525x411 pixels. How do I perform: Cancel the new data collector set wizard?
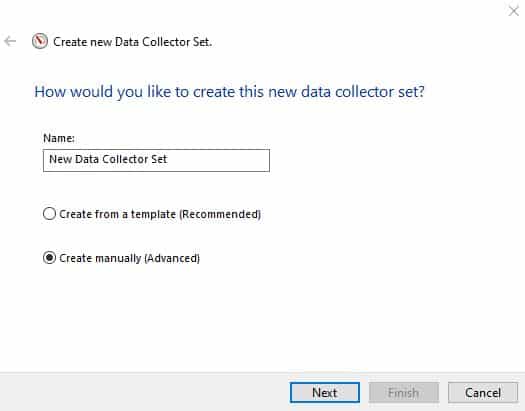tap(483, 392)
